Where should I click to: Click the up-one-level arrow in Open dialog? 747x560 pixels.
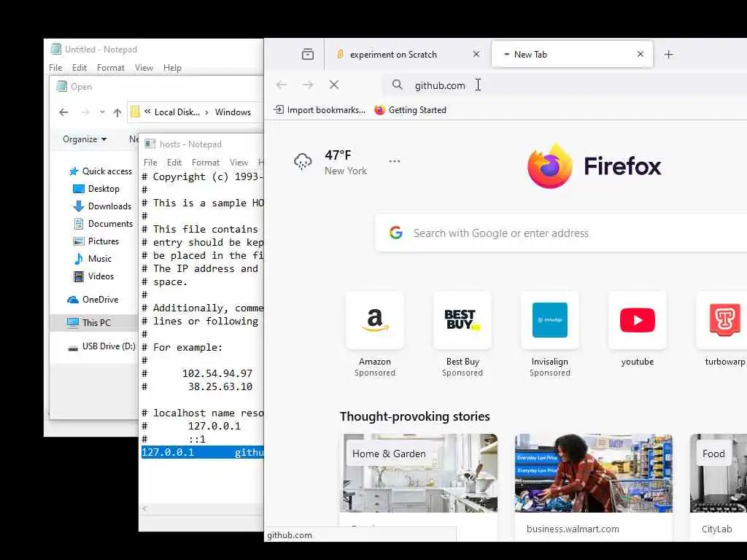coord(117,112)
